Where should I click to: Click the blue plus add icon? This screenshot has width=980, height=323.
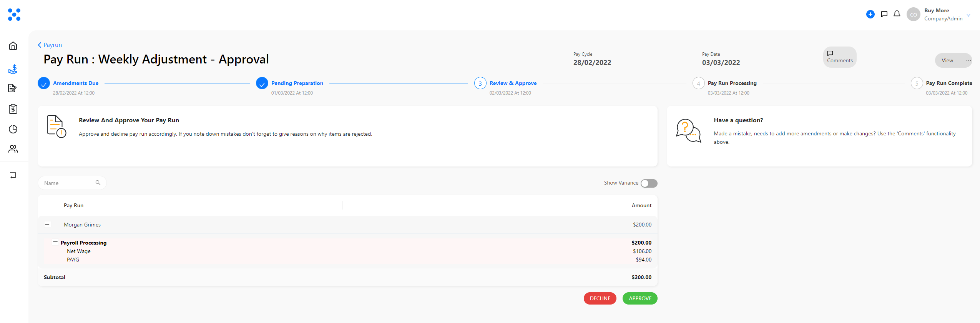870,14
